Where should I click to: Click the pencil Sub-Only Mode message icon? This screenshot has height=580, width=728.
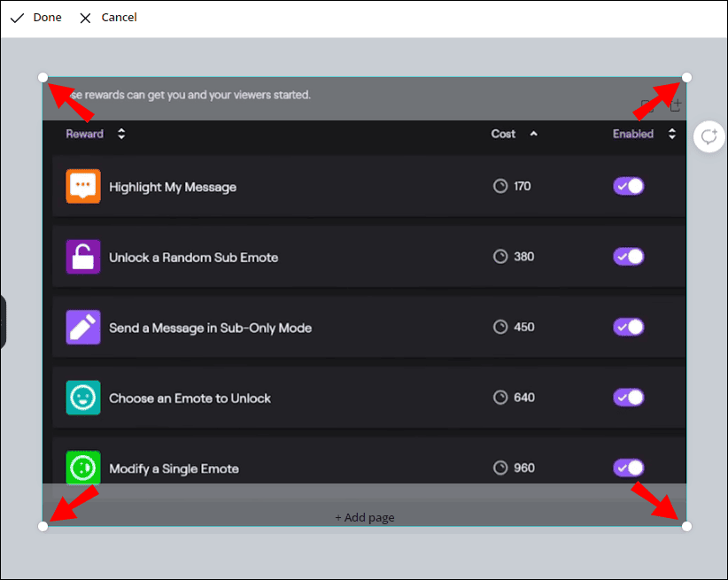[x=83, y=327]
